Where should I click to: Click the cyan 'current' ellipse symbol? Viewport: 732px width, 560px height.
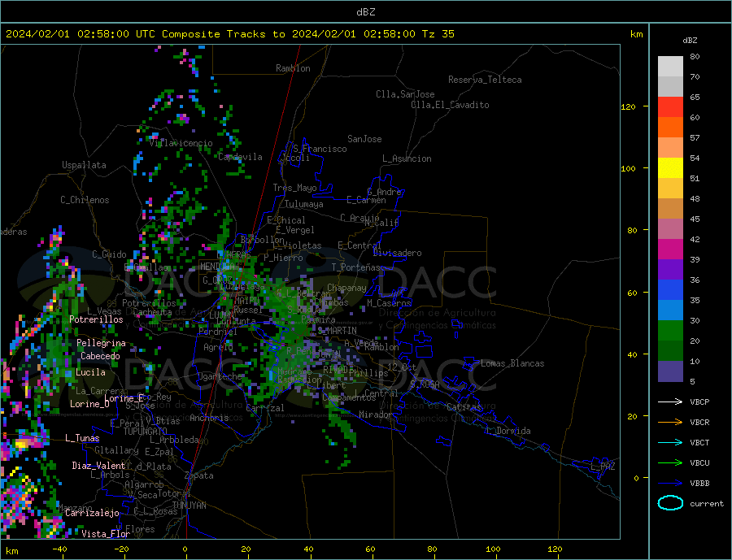tap(670, 503)
